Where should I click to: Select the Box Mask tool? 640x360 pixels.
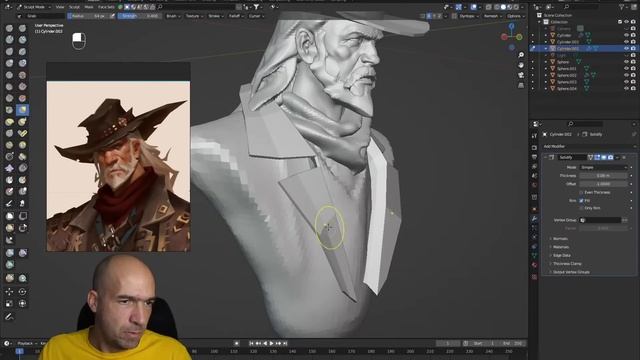(x=9, y=216)
